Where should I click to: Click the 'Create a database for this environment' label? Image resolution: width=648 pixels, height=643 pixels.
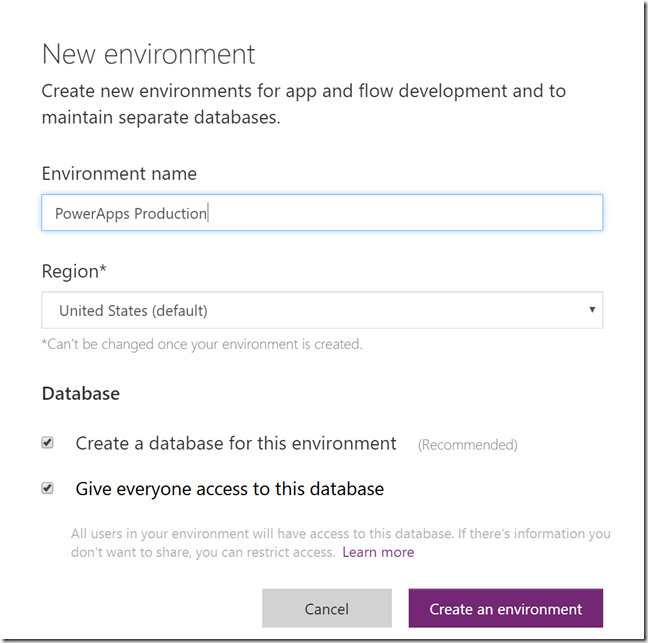click(236, 443)
